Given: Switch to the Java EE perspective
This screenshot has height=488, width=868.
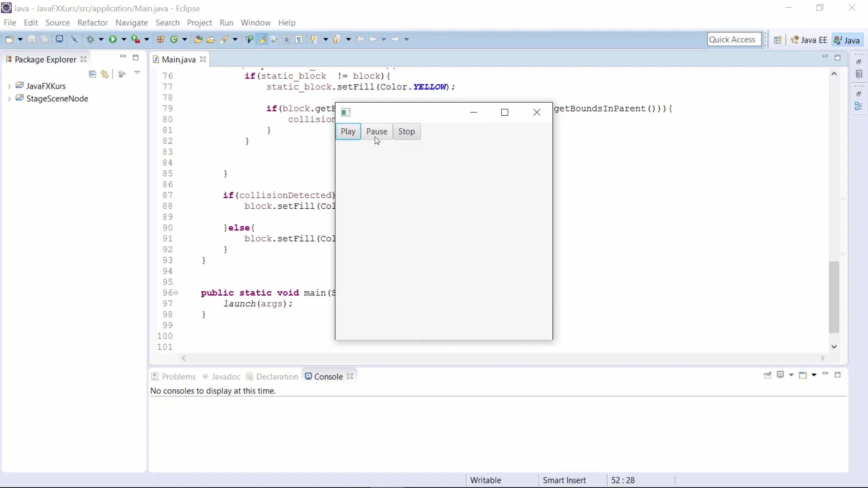Looking at the screenshot, I should (x=809, y=40).
